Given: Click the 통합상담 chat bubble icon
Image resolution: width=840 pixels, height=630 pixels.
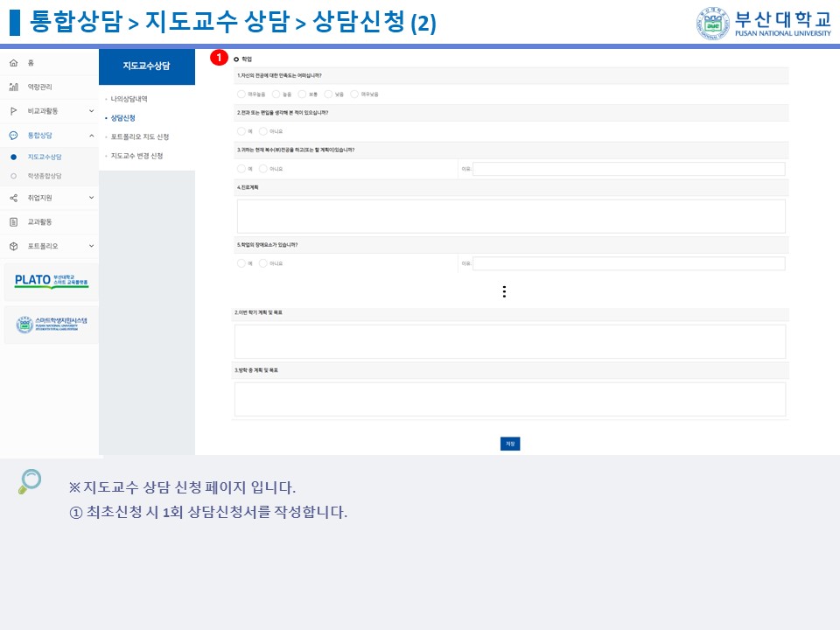Looking at the screenshot, I should click(13, 136).
